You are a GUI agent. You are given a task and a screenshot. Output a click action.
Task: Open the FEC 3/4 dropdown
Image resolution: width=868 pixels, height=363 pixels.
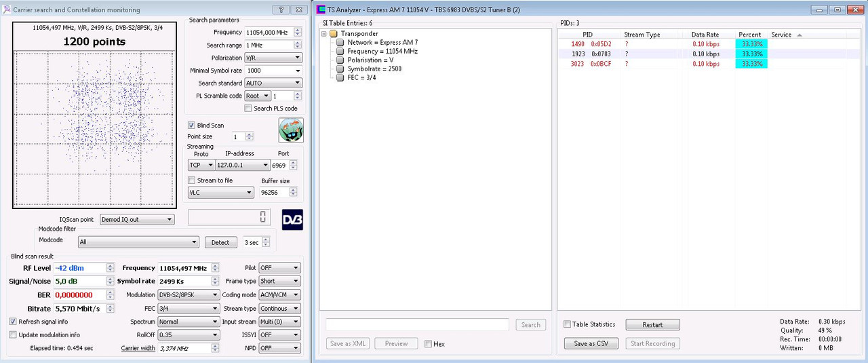click(189, 308)
